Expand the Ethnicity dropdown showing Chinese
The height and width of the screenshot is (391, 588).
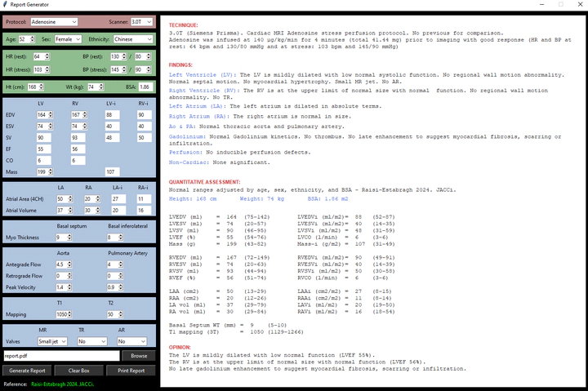tap(132, 38)
